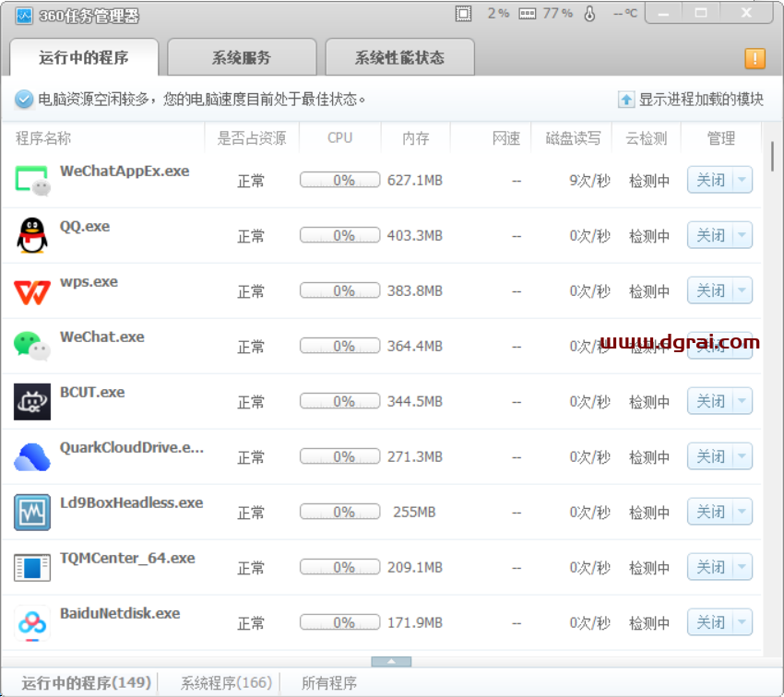Open dropdown arrow beside WeChatAppEx.exe 关闭
This screenshot has height=697, width=784.
742,180
